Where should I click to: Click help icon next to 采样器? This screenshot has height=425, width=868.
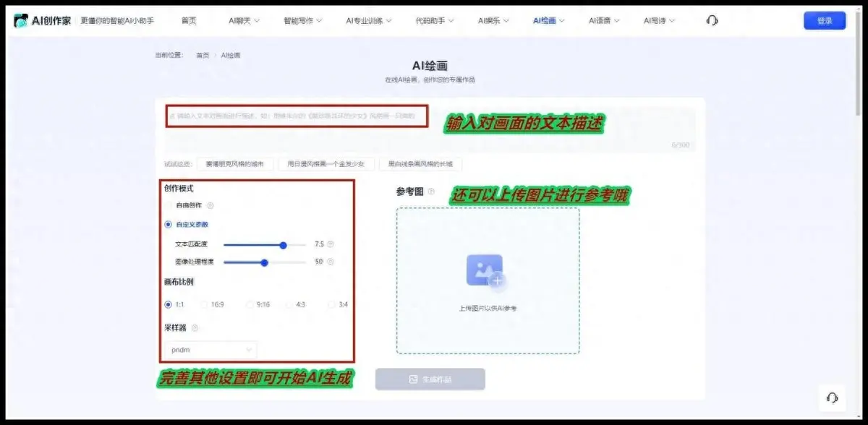[x=195, y=327]
